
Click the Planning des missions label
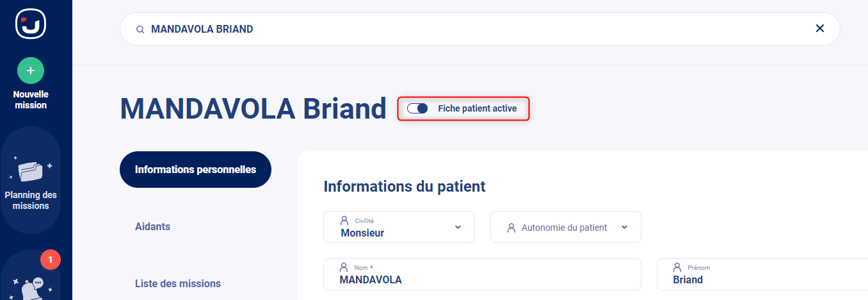[31, 201]
